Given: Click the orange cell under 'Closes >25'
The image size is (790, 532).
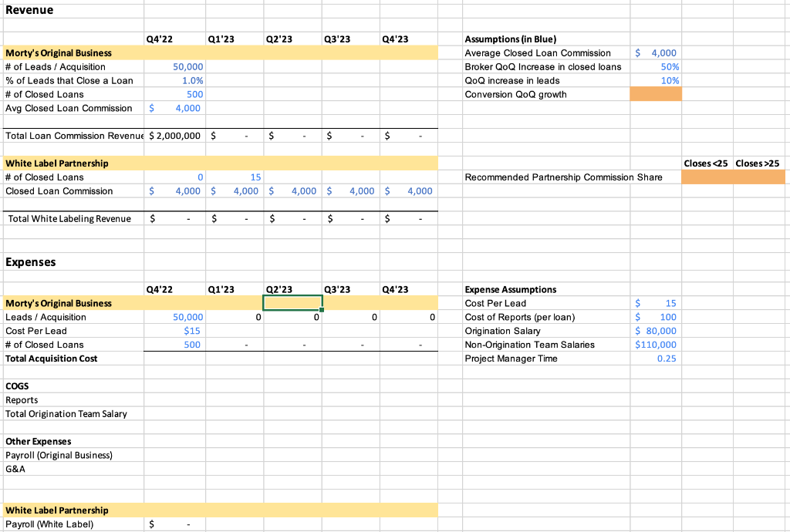Looking at the screenshot, I should (759, 177).
